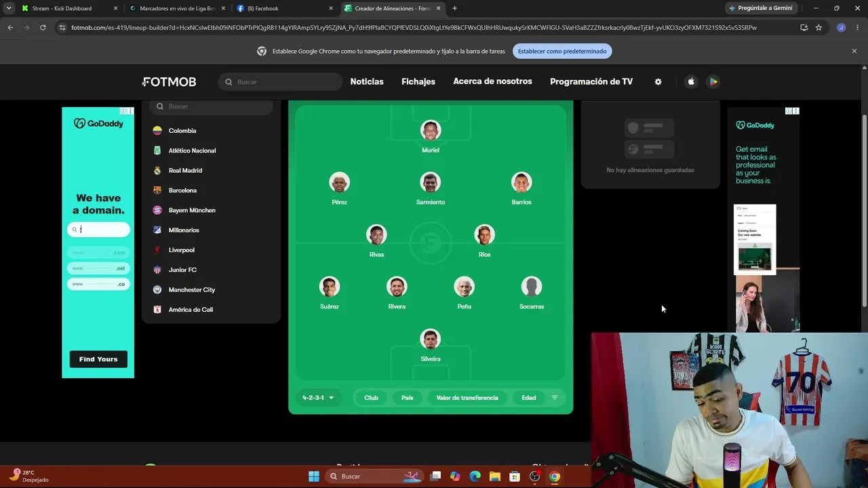The width and height of the screenshot is (868, 488).
Task: Toggle Edad display option
Action: [x=528, y=398]
